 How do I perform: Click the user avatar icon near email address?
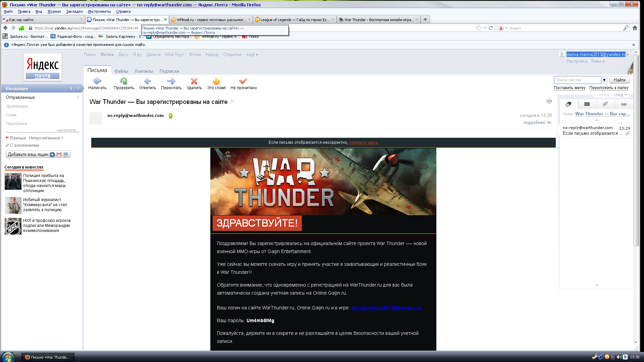click(562, 54)
